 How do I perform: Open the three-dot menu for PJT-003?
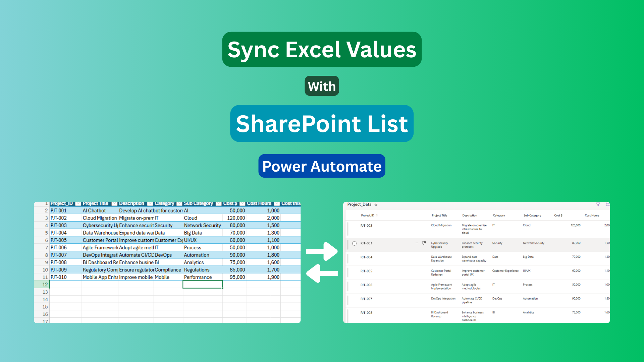pos(416,243)
